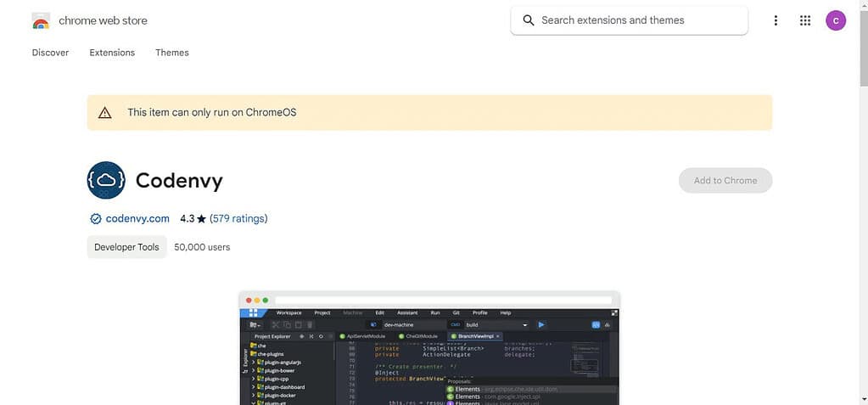View the 579 ratings link

[238, 219]
